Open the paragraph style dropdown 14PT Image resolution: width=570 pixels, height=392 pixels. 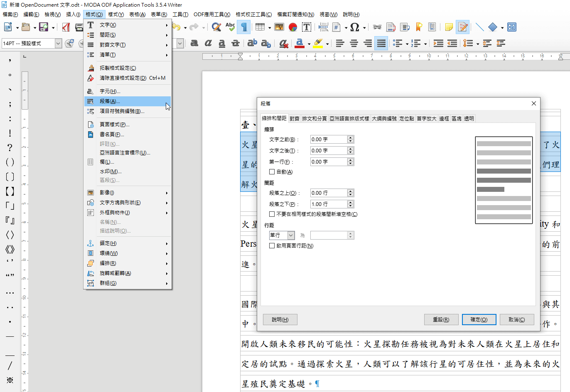(x=58, y=43)
